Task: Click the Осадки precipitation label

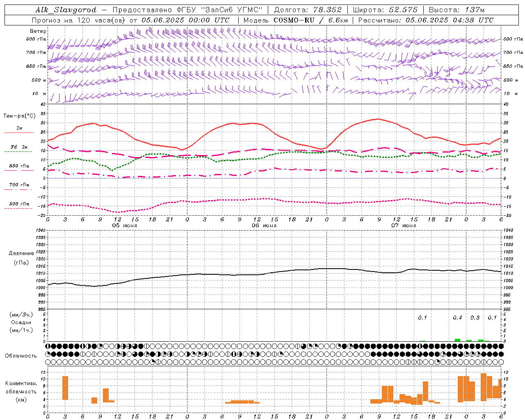Action: click(21, 322)
